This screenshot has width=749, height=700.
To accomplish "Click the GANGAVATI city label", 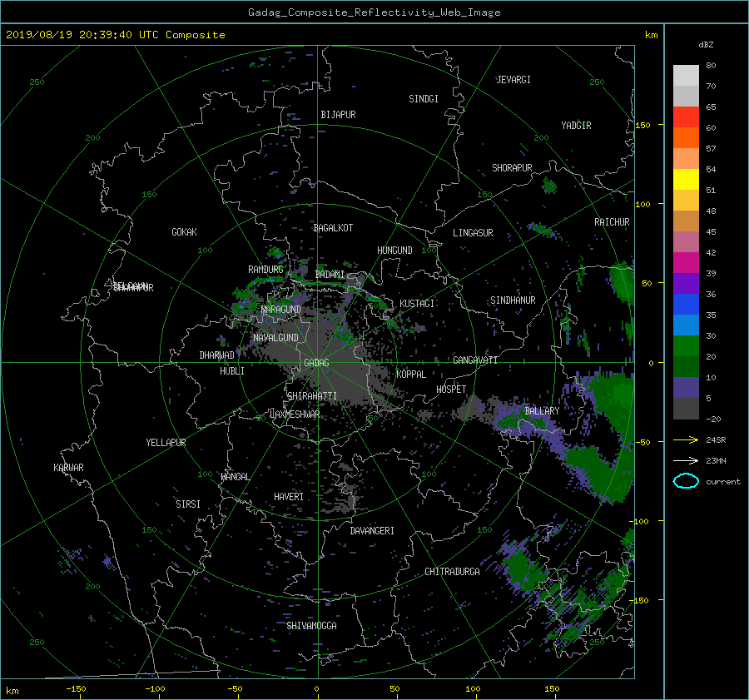I will point(475,360).
